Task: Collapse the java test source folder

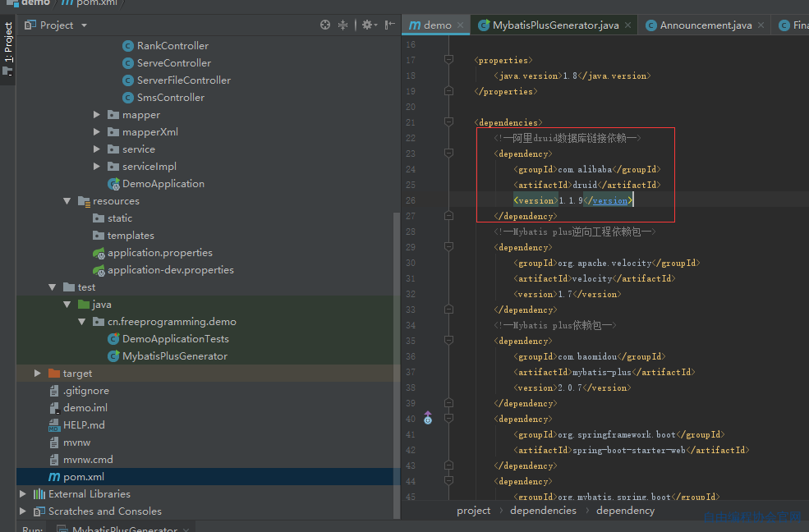Action: pyautogui.click(x=67, y=305)
